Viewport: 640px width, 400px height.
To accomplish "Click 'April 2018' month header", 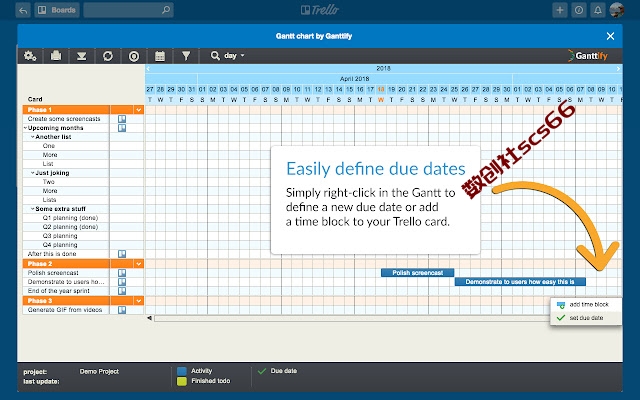I will click(x=355, y=79).
